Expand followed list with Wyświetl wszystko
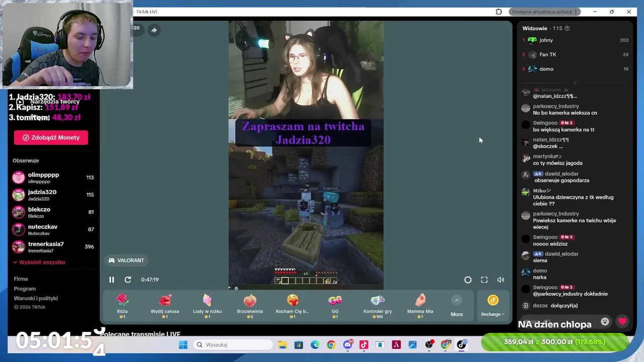This screenshot has height=362, width=644. point(39,262)
